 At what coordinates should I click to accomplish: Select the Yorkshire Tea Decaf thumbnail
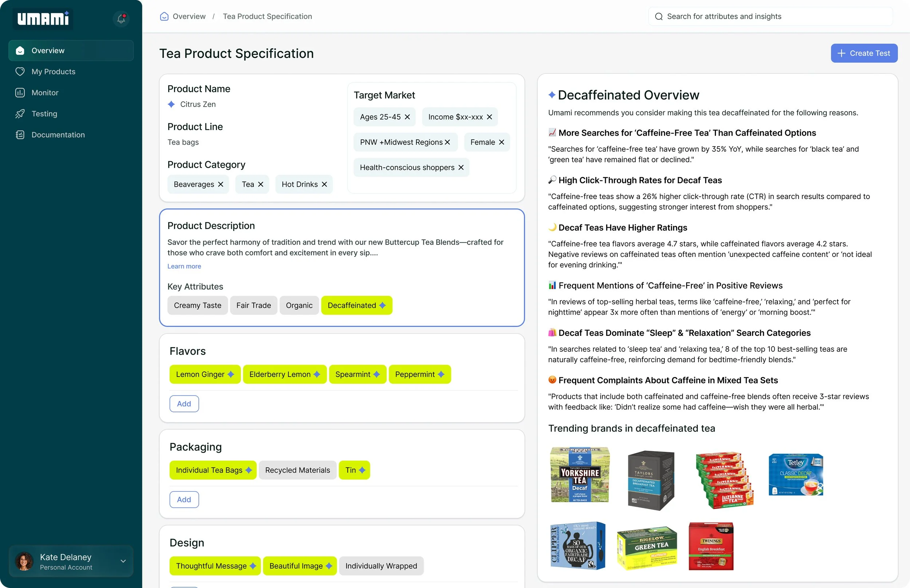point(579,474)
